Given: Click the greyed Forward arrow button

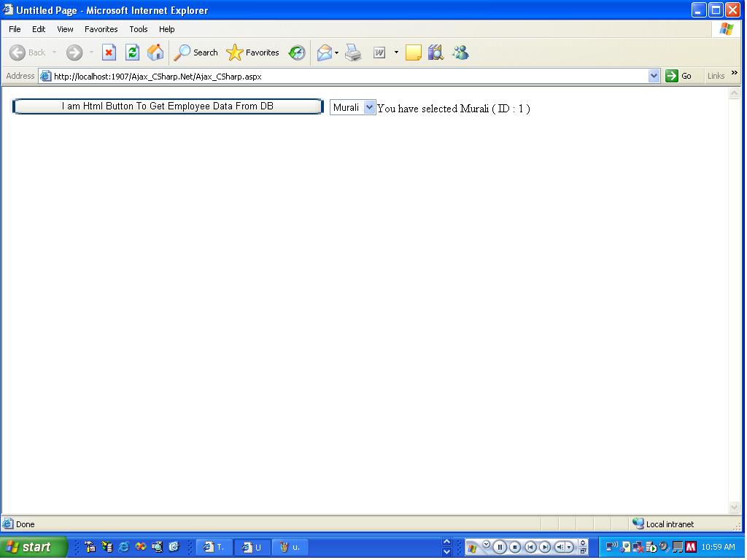Looking at the screenshot, I should pyautogui.click(x=74, y=52).
